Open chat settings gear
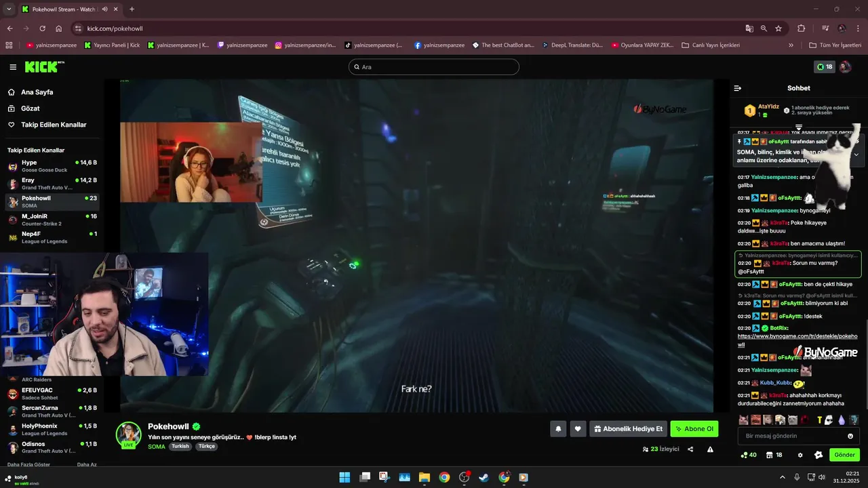This screenshot has width=868, height=488. (x=800, y=455)
